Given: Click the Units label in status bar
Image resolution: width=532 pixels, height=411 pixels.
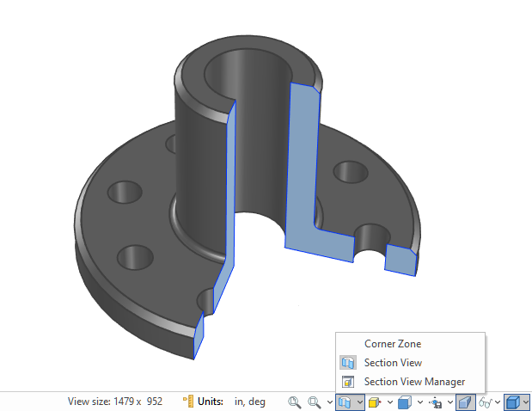Looking at the screenshot, I should pyautogui.click(x=210, y=402).
